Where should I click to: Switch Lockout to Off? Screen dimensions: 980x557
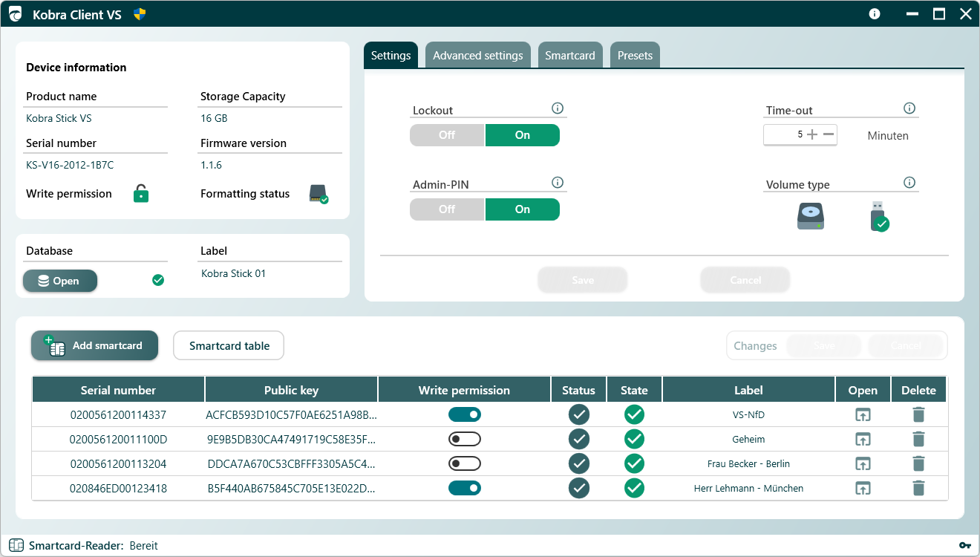[x=447, y=135]
